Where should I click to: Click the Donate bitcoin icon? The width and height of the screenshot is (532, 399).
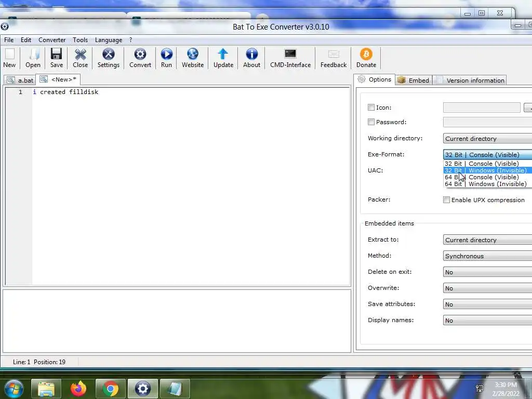click(x=366, y=58)
